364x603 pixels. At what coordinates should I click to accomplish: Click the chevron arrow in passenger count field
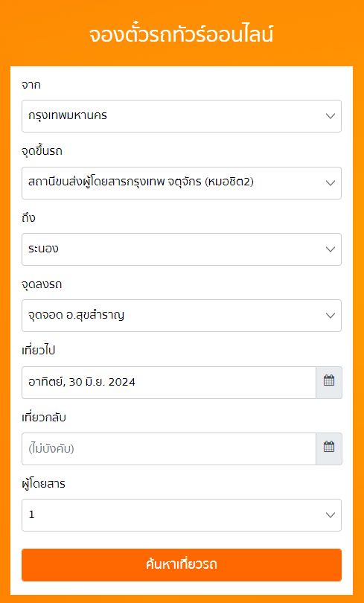point(331,515)
